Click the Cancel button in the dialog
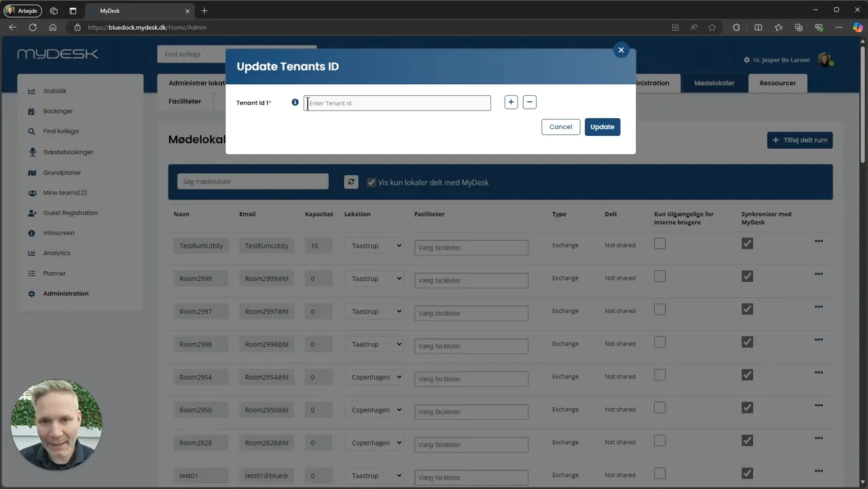This screenshot has width=868, height=489. [560, 127]
